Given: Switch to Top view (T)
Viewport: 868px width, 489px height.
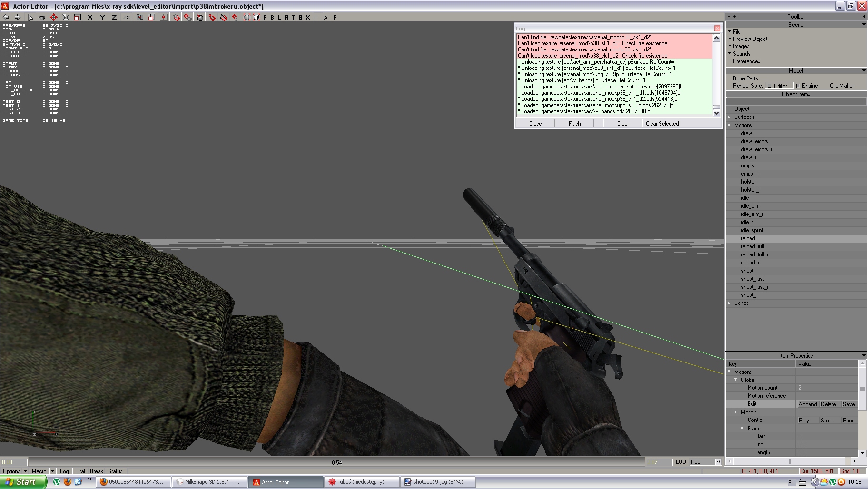Looking at the screenshot, I should 294,17.
